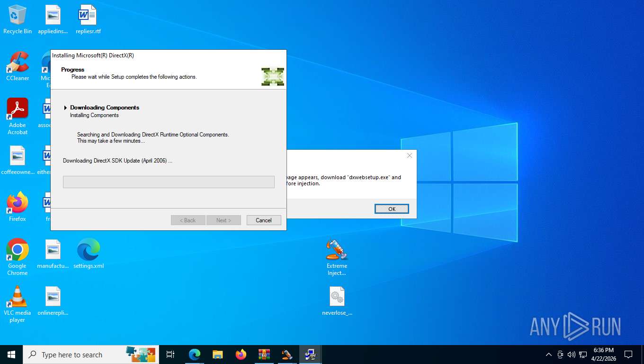644x364 pixels.
Task: Click the Windows Start button
Action: [x=11, y=355]
